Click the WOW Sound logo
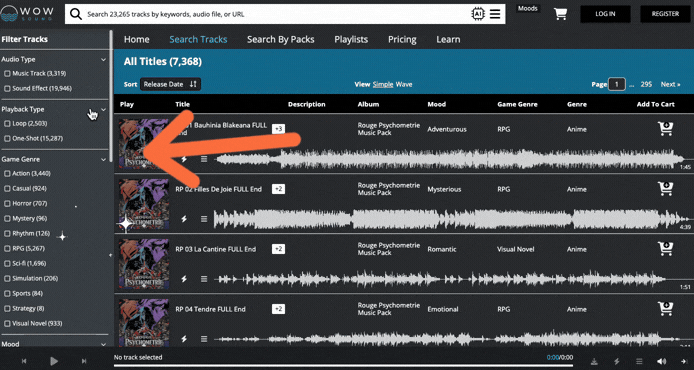 27,14
